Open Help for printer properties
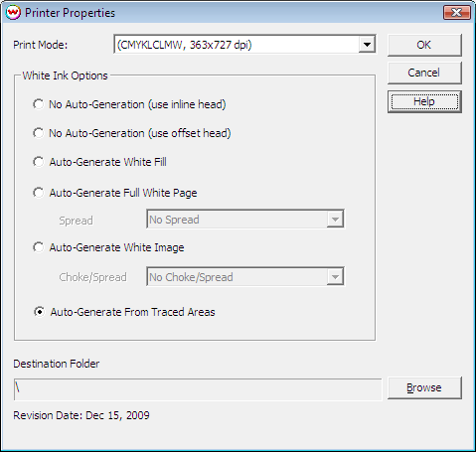This screenshot has width=476, height=452. click(x=424, y=101)
